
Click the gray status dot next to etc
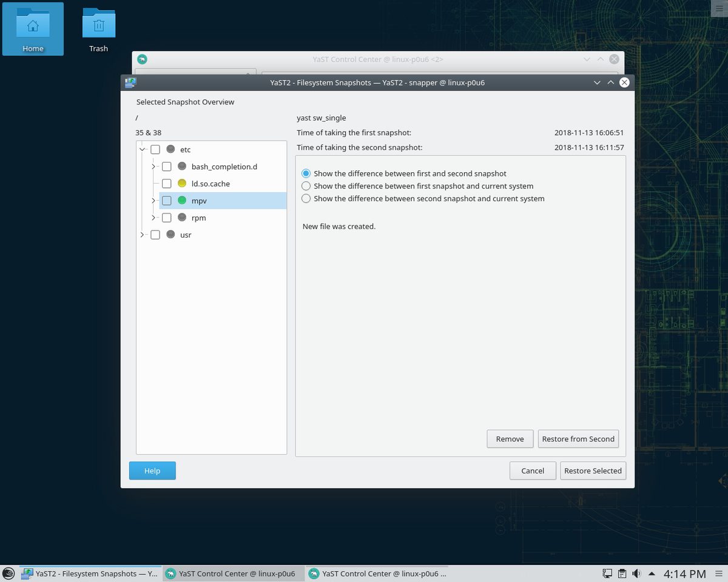pos(170,149)
